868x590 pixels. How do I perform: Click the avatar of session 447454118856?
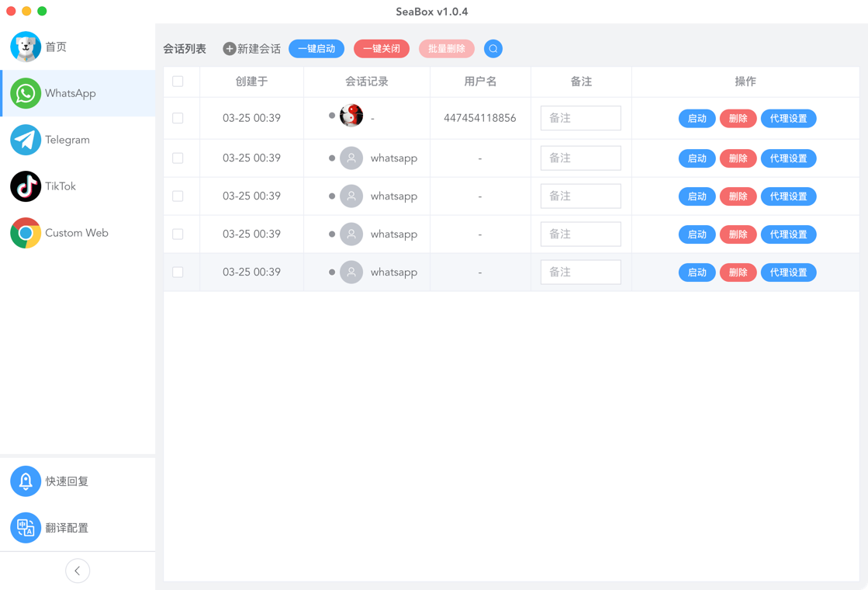coord(351,115)
